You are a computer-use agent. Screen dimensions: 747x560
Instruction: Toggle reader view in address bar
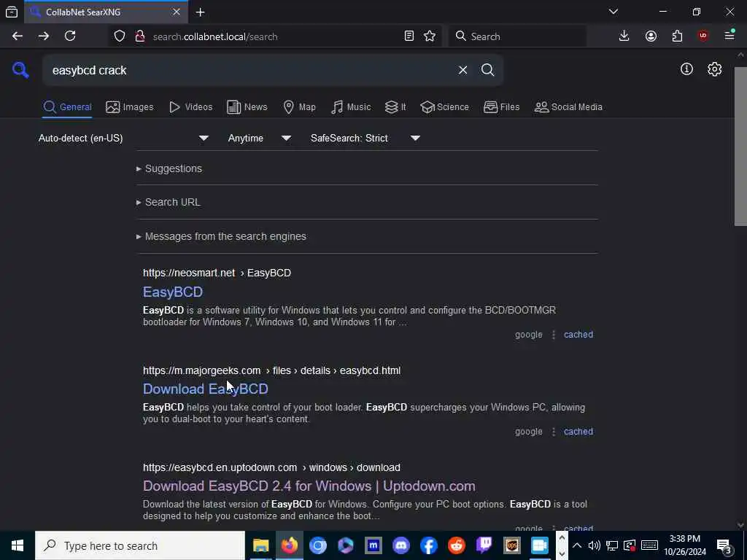point(409,36)
